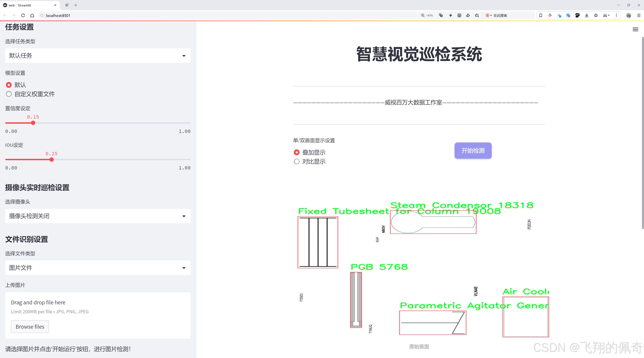Click Browse files to upload an image
Image resolution: width=644 pixels, height=358 pixels.
coord(30,326)
